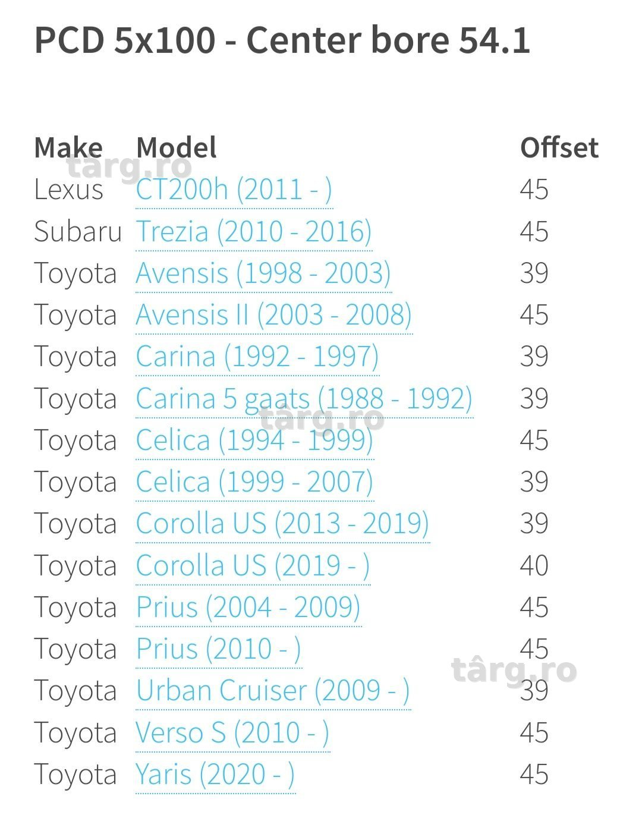
Task: Select Prius (2004 - 2009) link
Action: (248, 608)
